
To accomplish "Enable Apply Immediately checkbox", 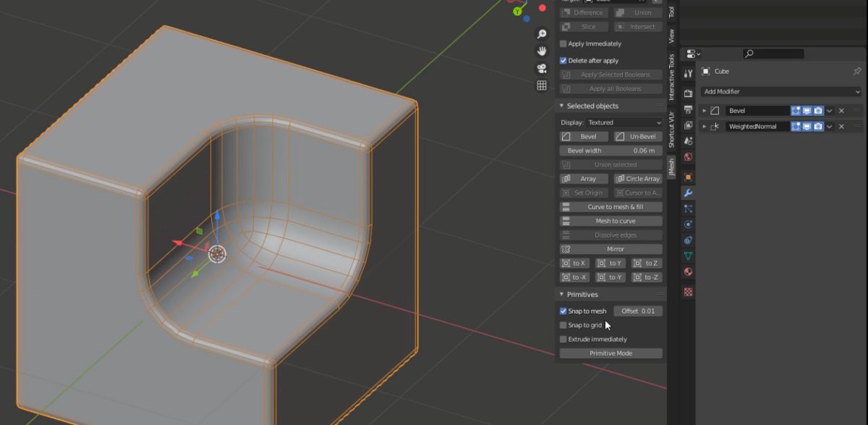I will (x=563, y=44).
